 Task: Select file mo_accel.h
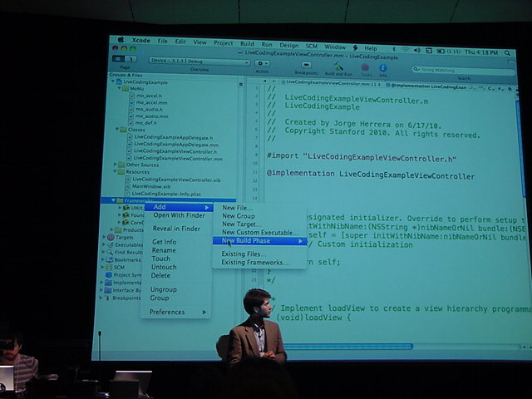point(149,96)
